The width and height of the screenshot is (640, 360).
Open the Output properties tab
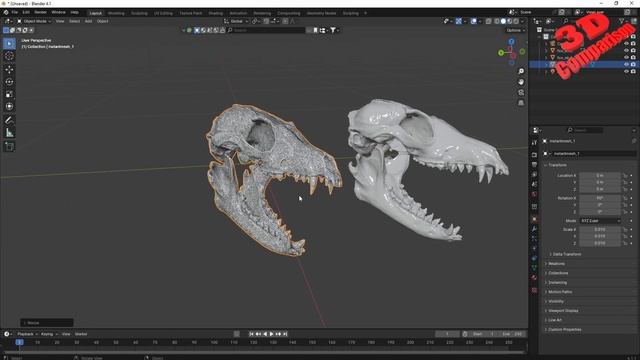click(534, 164)
